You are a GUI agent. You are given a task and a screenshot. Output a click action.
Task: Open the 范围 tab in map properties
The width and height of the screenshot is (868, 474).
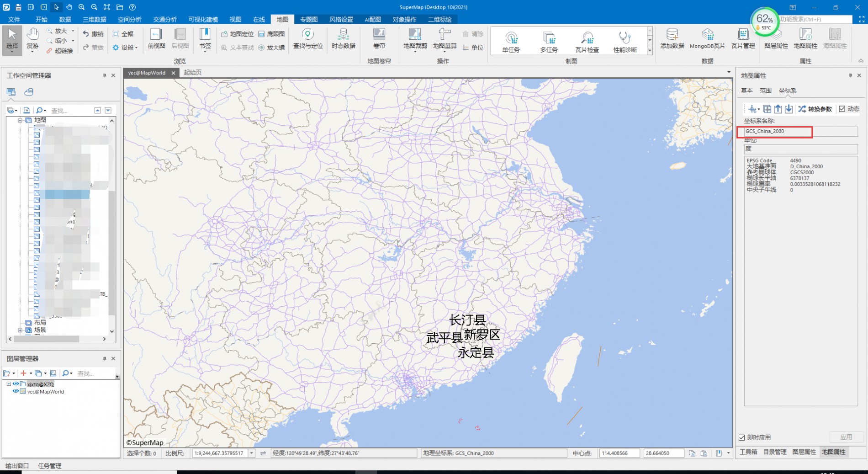coord(766,91)
